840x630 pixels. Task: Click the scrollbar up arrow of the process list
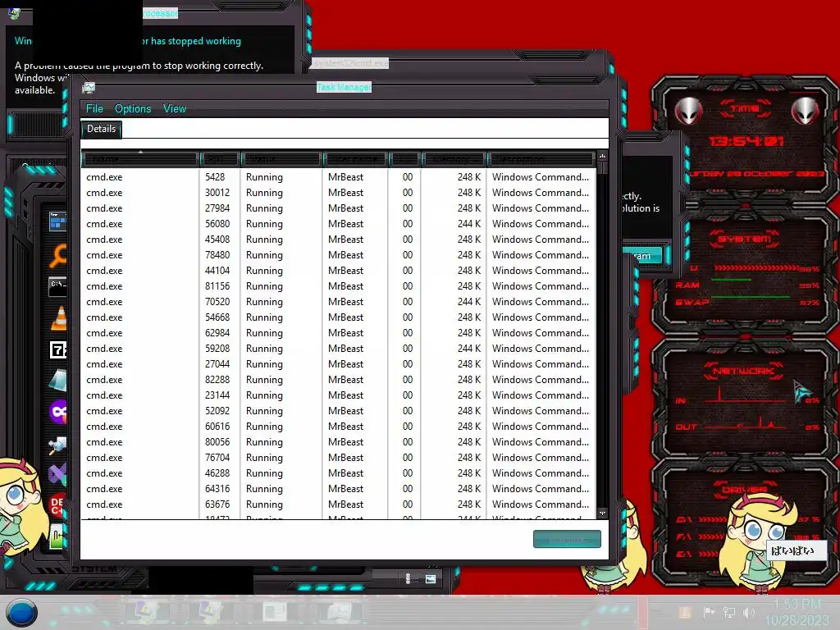(602, 156)
